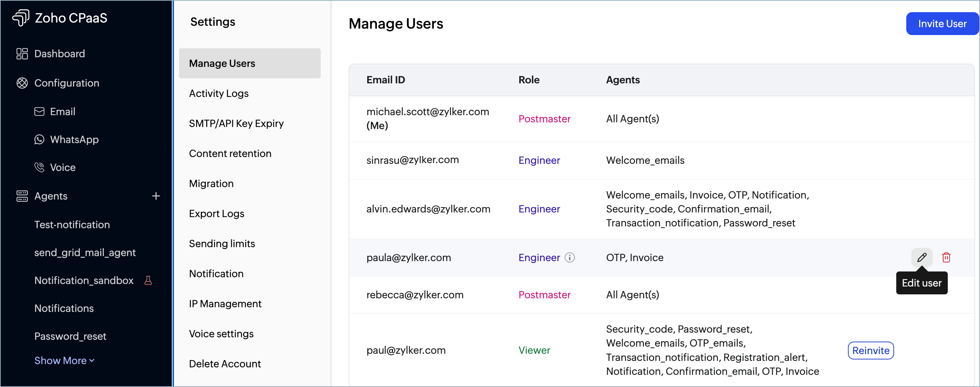Viewport: 980px width, 387px height.
Task: Click rebecca@zylker.com email cell
Action: tap(415, 295)
